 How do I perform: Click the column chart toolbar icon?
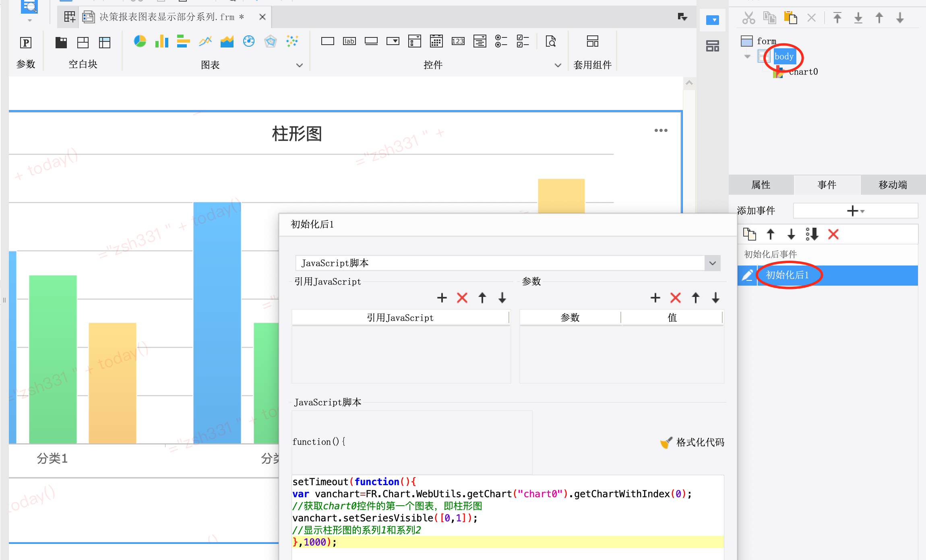pos(161,41)
